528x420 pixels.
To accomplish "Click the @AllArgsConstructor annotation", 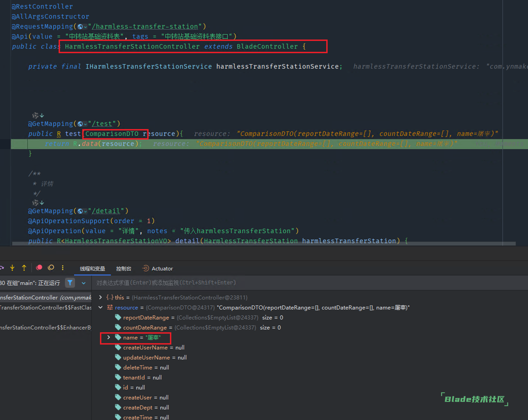I will tap(50, 16).
